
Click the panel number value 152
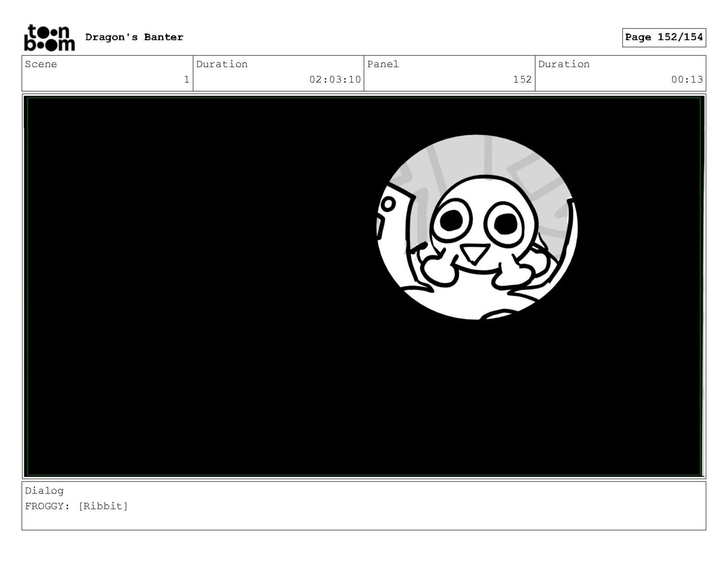pos(522,79)
